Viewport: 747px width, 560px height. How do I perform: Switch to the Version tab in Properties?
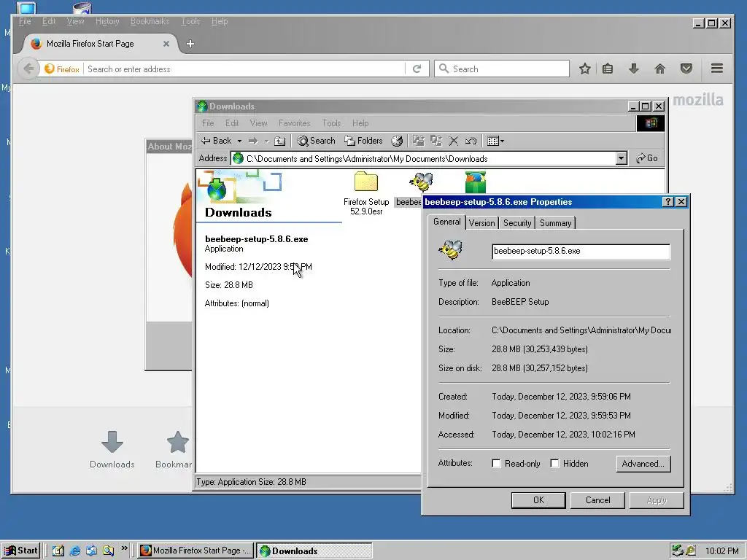[x=481, y=223]
